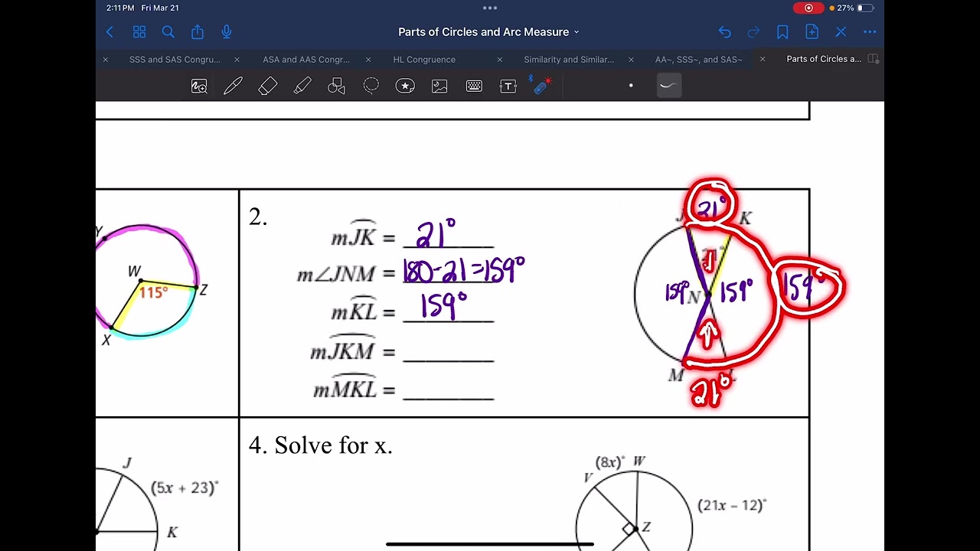Switch to HL Congruence tab
980x551 pixels.
[424, 60]
